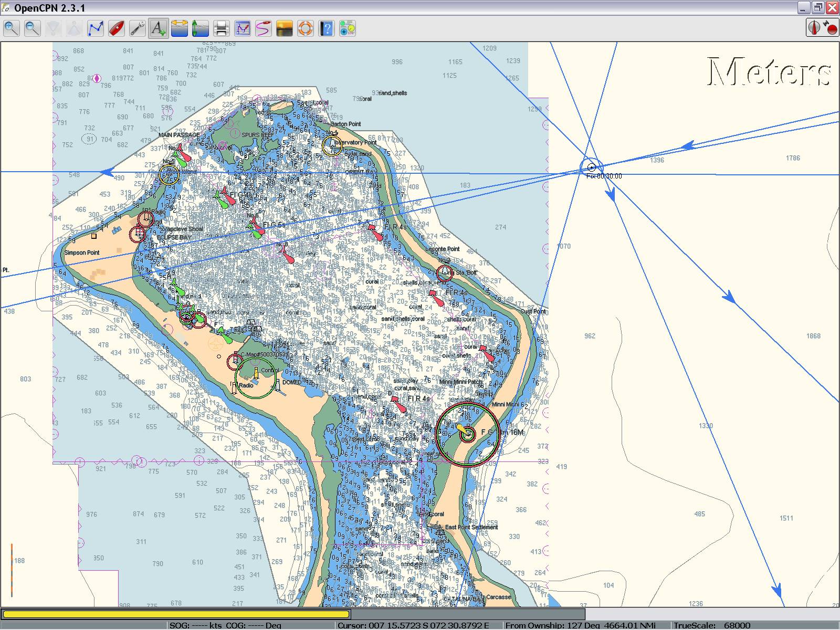Select the create route tool
Image resolution: width=840 pixels, height=630 pixels.
[x=95, y=28]
